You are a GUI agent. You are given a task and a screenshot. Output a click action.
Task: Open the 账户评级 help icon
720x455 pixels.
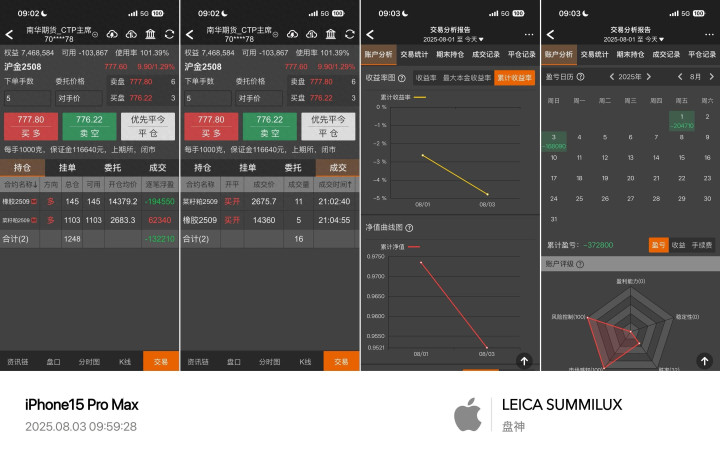(580, 264)
